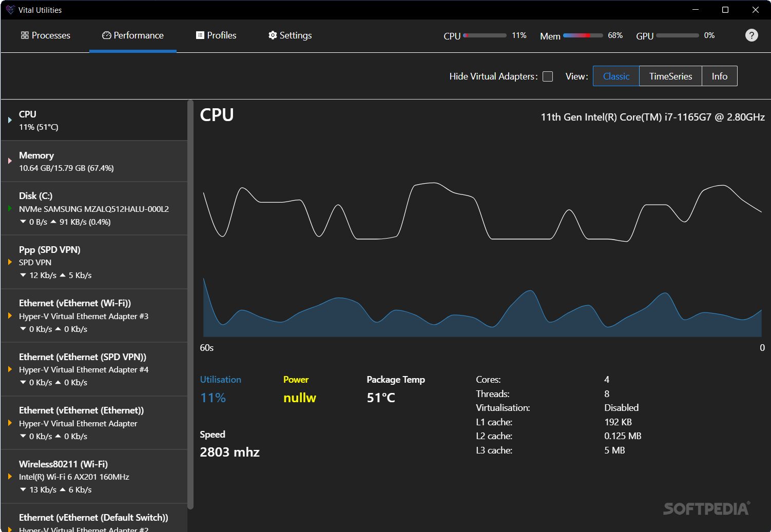The image size is (771, 532).
Task: Click download arrow under Hyper-V Adapter #3
Action: tap(23, 329)
